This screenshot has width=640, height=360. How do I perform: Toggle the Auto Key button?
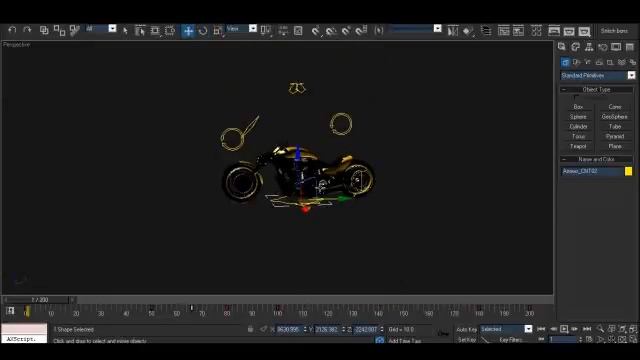(x=466, y=329)
